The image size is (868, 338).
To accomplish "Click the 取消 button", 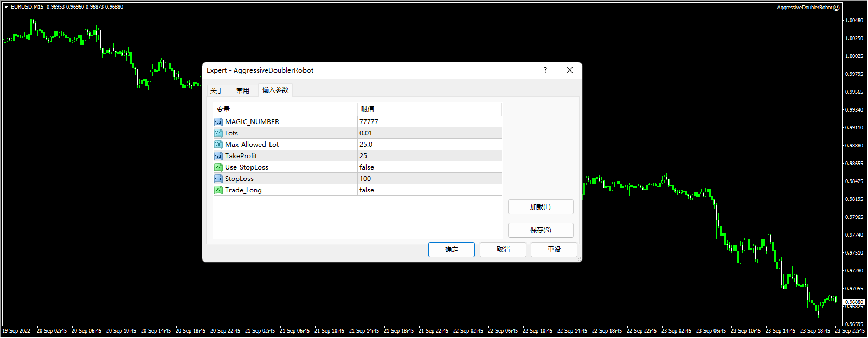I will click(503, 250).
